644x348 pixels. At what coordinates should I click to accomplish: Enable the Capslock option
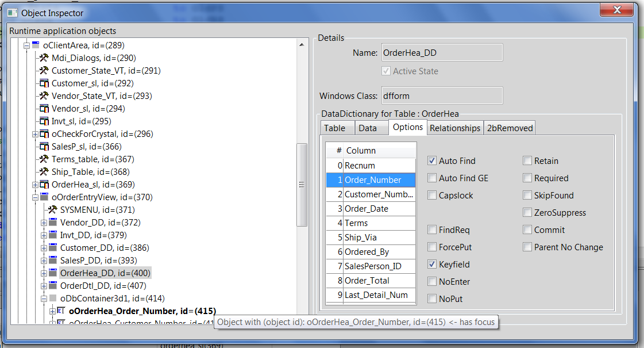432,196
